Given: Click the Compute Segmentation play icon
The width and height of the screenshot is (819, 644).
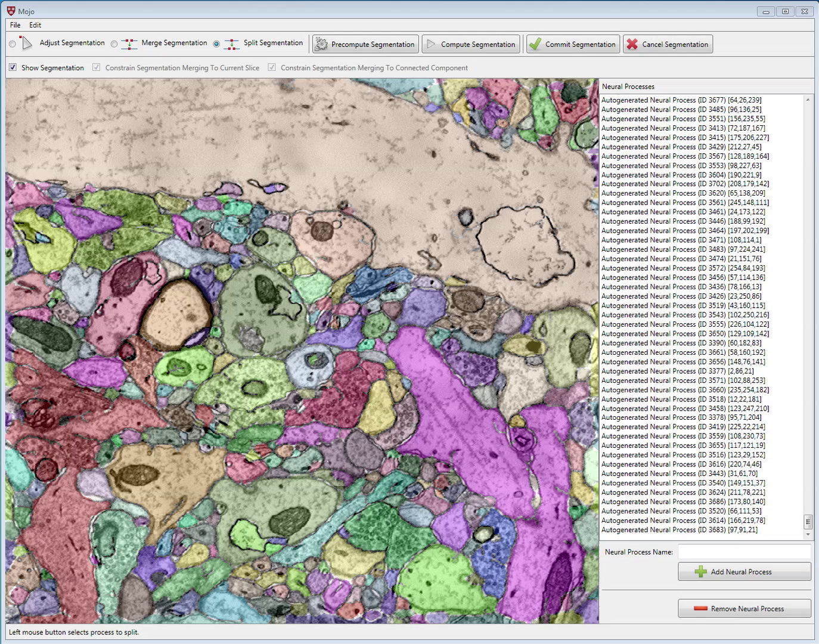Looking at the screenshot, I should (x=430, y=44).
